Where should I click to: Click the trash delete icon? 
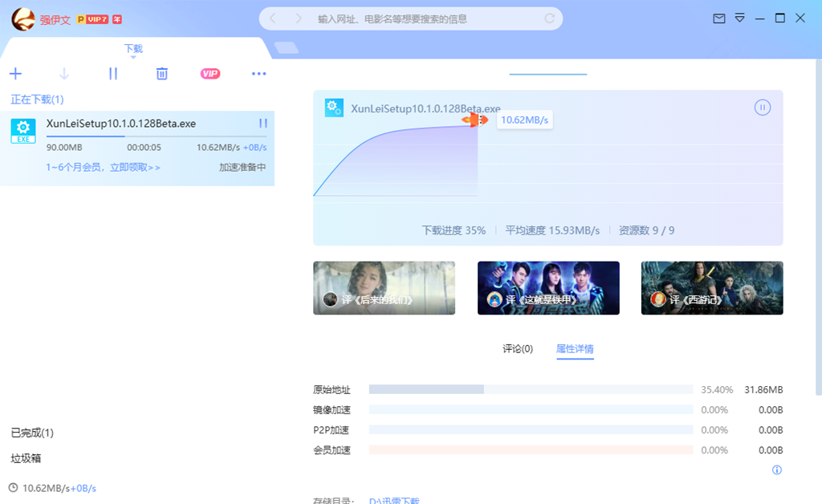click(x=162, y=74)
